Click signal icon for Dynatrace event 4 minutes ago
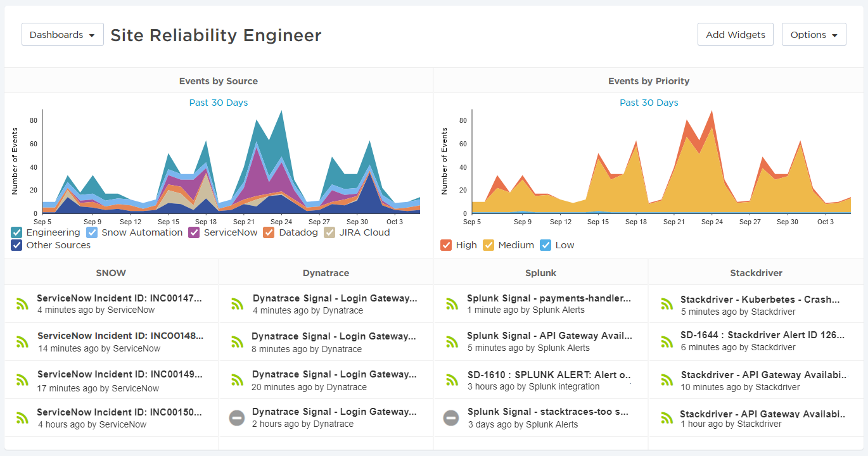This screenshot has height=456, width=868. pos(237,304)
